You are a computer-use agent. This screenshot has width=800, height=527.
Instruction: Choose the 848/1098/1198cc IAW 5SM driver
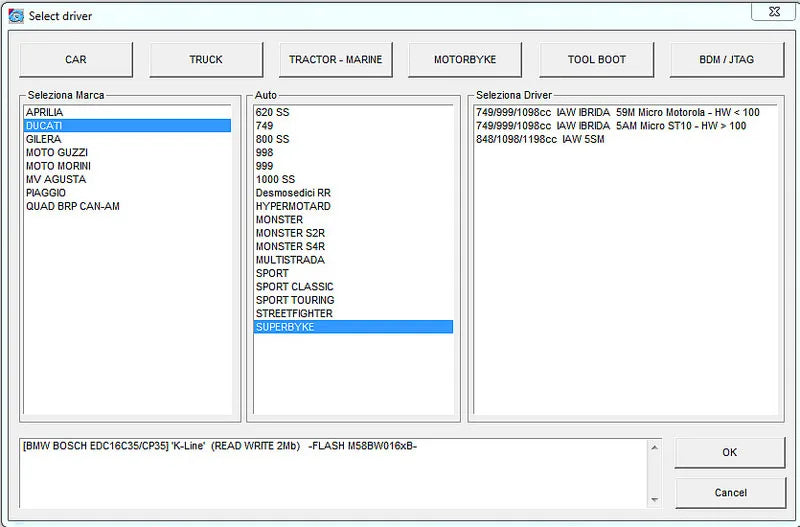(x=540, y=139)
